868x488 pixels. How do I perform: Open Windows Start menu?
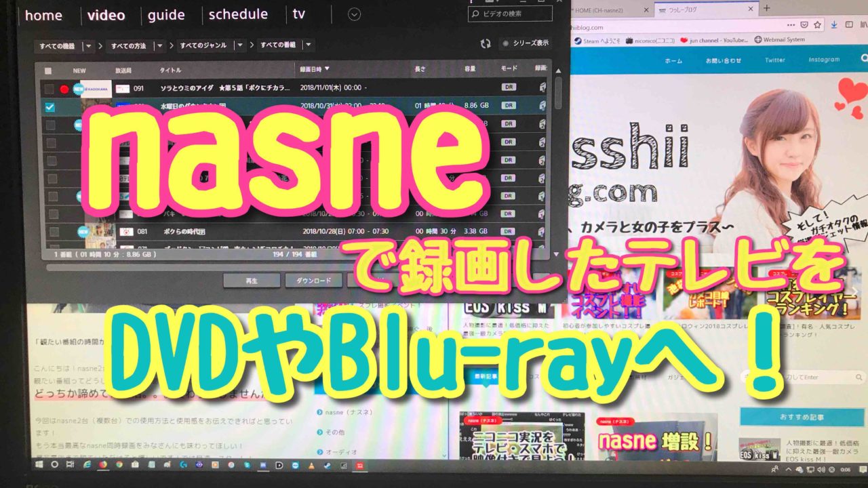click(39, 465)
